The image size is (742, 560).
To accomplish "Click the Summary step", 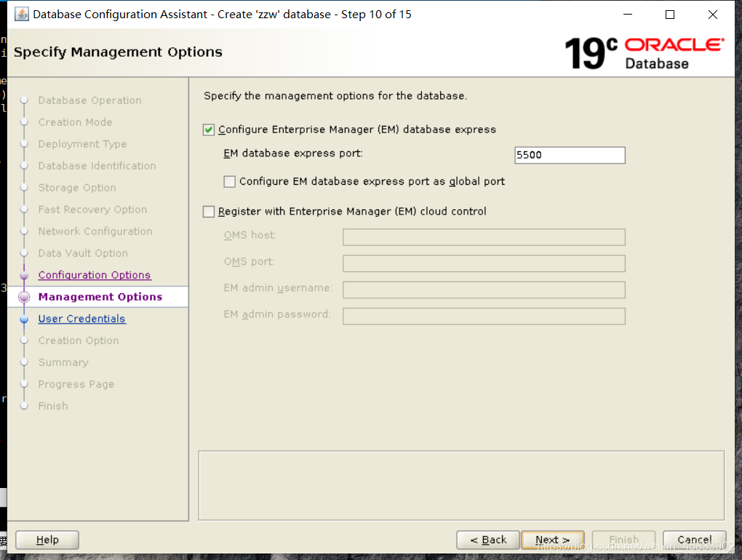I will 63,362.
